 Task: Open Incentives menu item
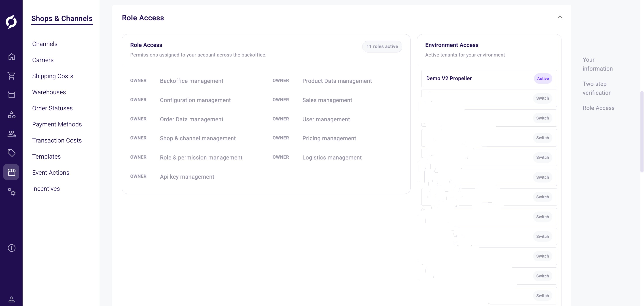tap(46, 189)
